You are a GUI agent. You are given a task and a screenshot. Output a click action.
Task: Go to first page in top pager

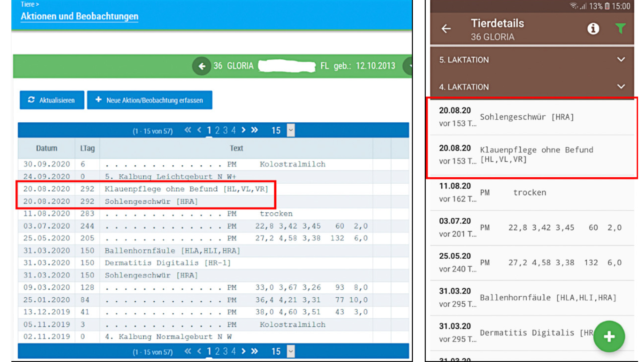[x=188, y=130]
